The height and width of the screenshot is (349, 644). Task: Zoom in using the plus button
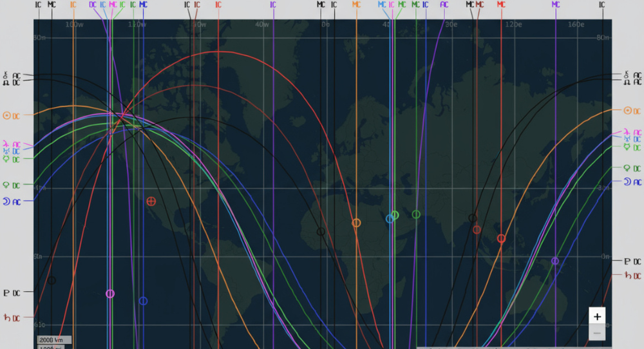point(597,316)
